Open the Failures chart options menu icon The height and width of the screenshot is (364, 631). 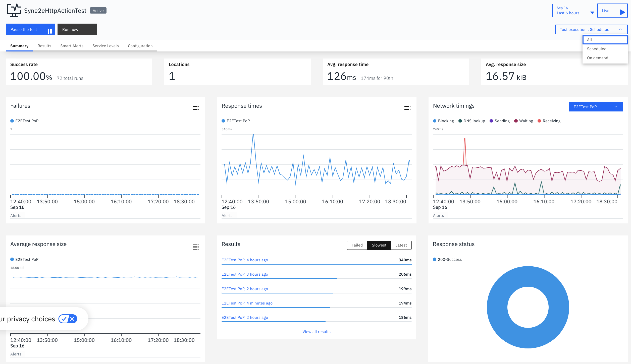(196, 109)
